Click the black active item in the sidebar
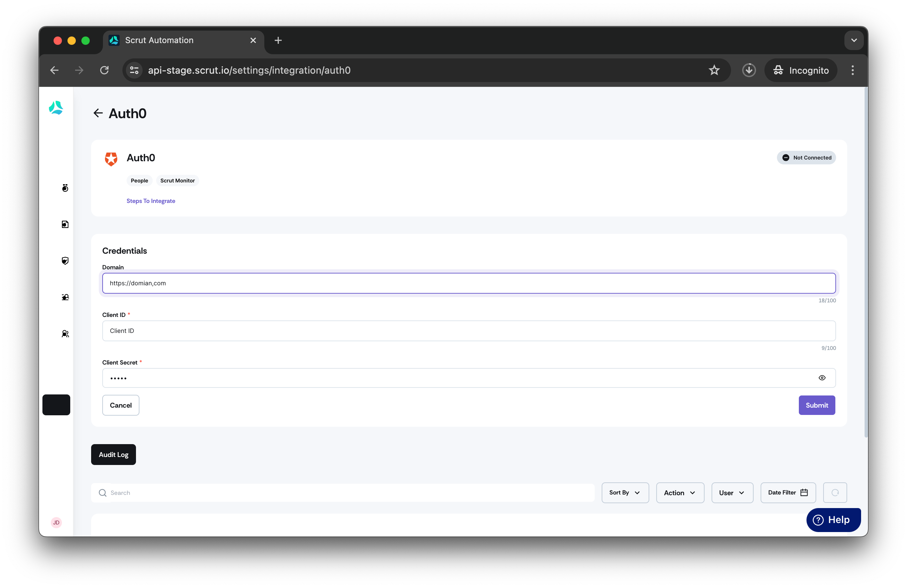 click(x=56, y=405)
